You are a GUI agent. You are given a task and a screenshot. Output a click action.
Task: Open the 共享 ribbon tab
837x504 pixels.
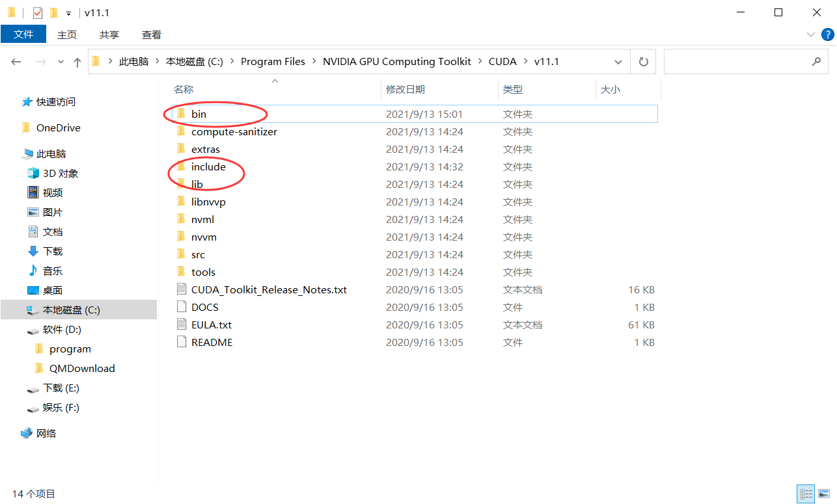[109, 34]
